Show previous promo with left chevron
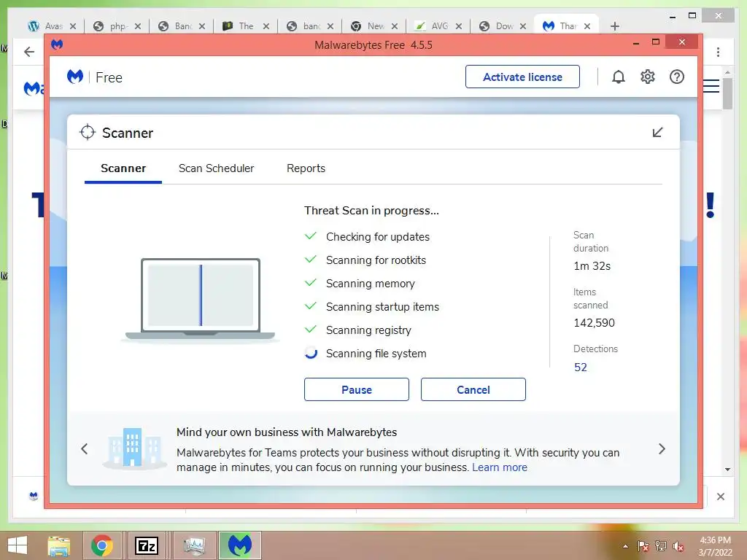The height and width of the screenshot is (560, 747). tap(85, 448)
